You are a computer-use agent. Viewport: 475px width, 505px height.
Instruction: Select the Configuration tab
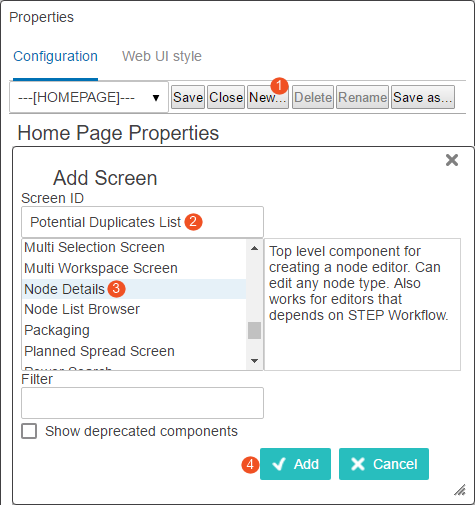coord(55,56)
